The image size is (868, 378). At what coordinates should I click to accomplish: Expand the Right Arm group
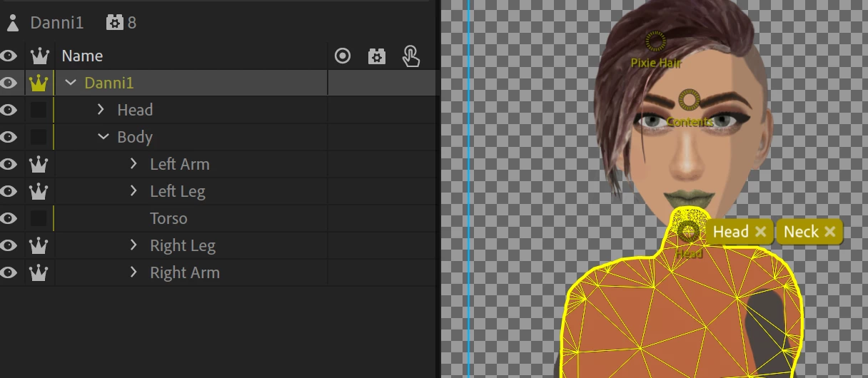(x=133, y=272)
